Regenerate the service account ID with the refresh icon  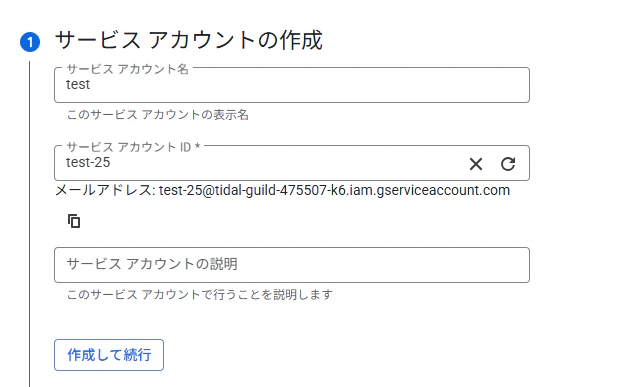click(x=508, y=164)
